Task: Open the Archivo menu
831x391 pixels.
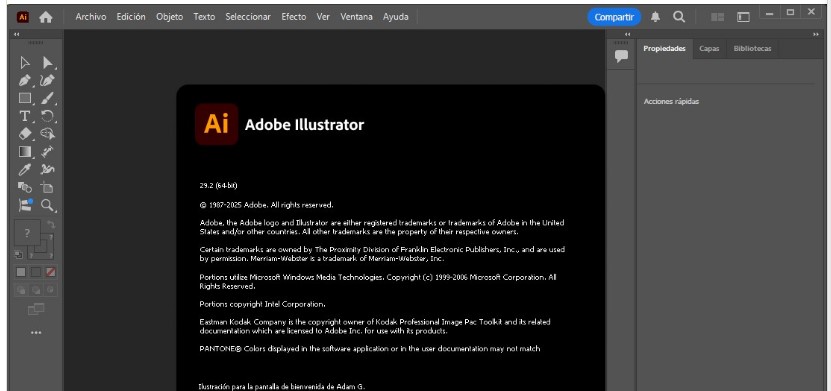Action: point(91,17)
